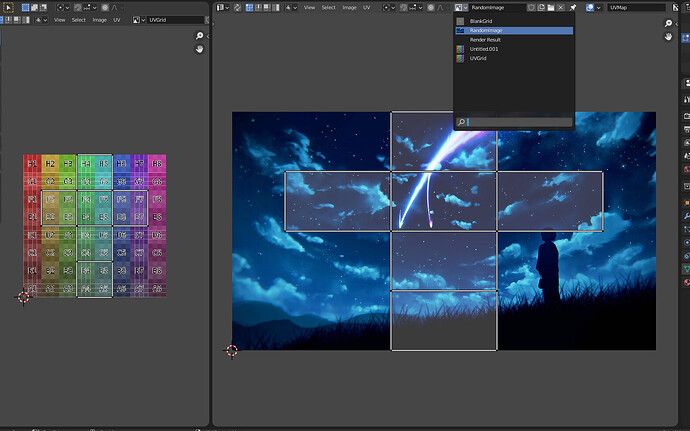This screenshot has height=431, width=690.
Task: Open the Image menu in the right editor
Action: tap(349, 7)
